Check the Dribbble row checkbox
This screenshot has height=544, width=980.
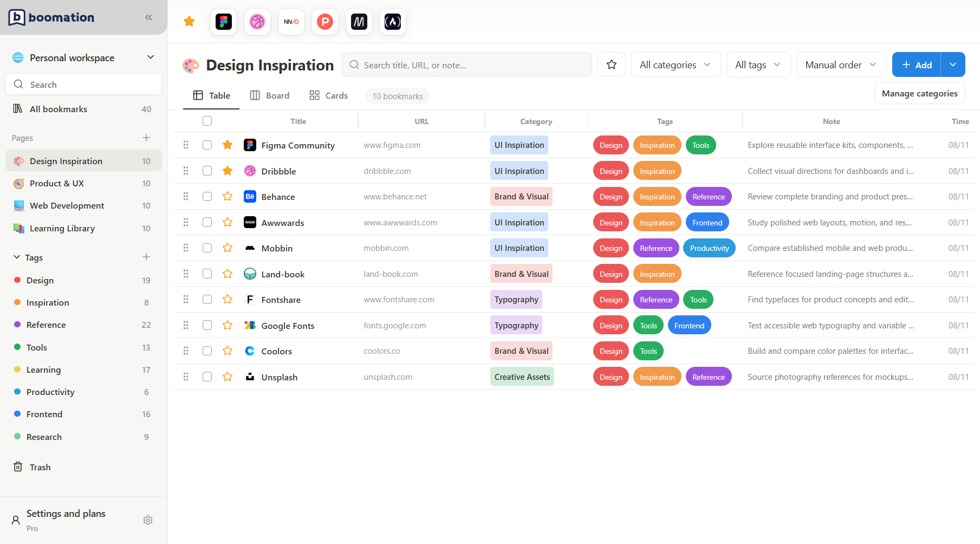(x=207, y=171)
